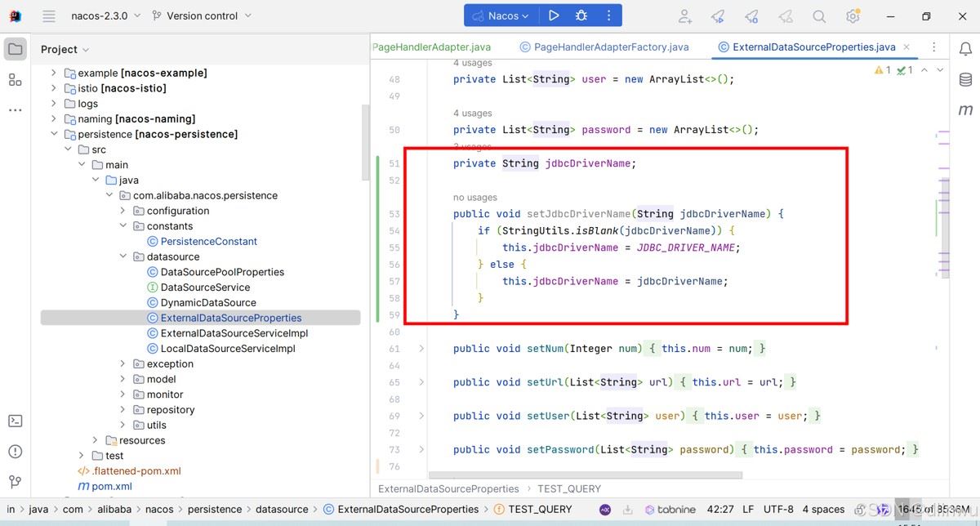The height and width of the screenshot is (526, 980).
Task: Open the hamburger main menu
Action: point(49,16)
